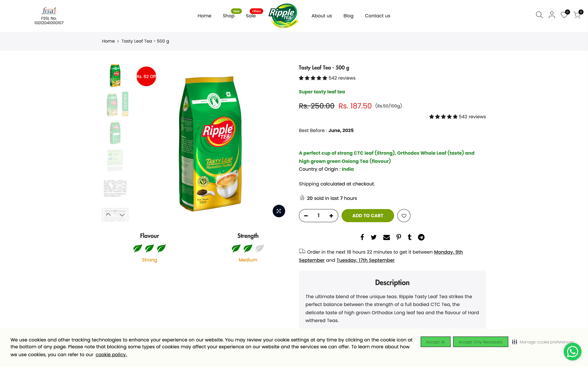Decrease quantity with minus button

pyautogui.click(x=306, y=216)
